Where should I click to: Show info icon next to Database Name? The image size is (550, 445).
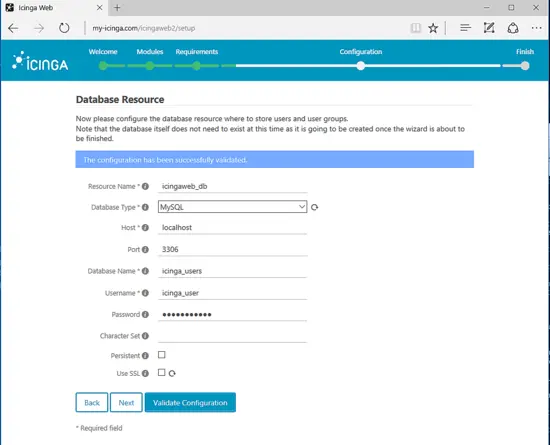pos(145,271)
